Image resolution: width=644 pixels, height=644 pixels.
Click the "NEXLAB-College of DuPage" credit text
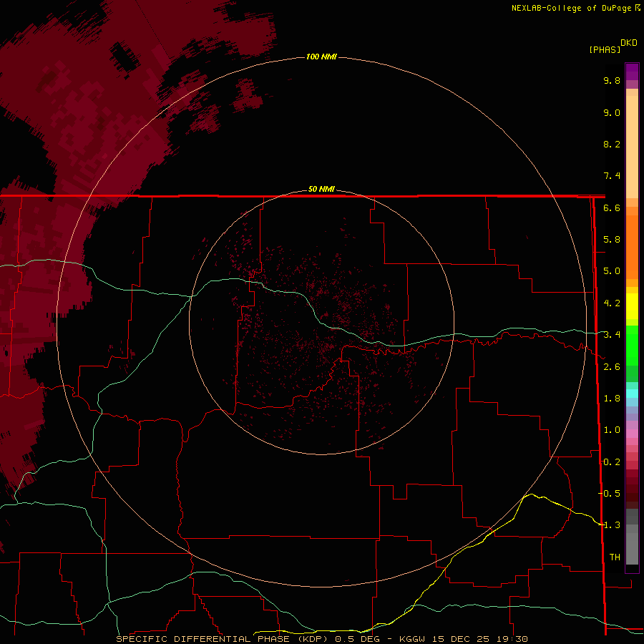point(572,8)
